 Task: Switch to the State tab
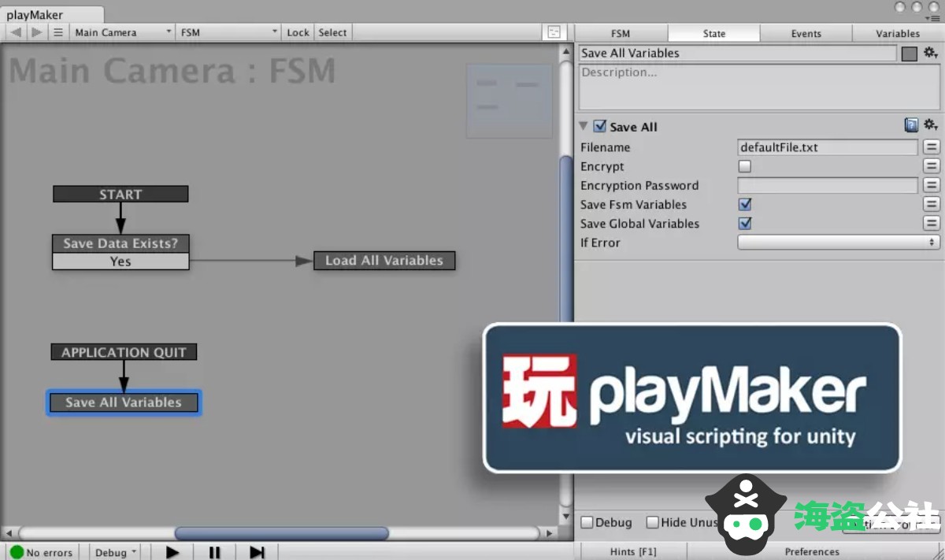[714, 33]
